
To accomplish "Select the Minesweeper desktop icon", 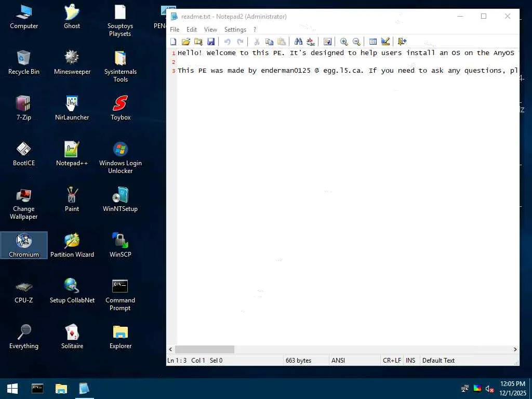I will pos(72,63).
